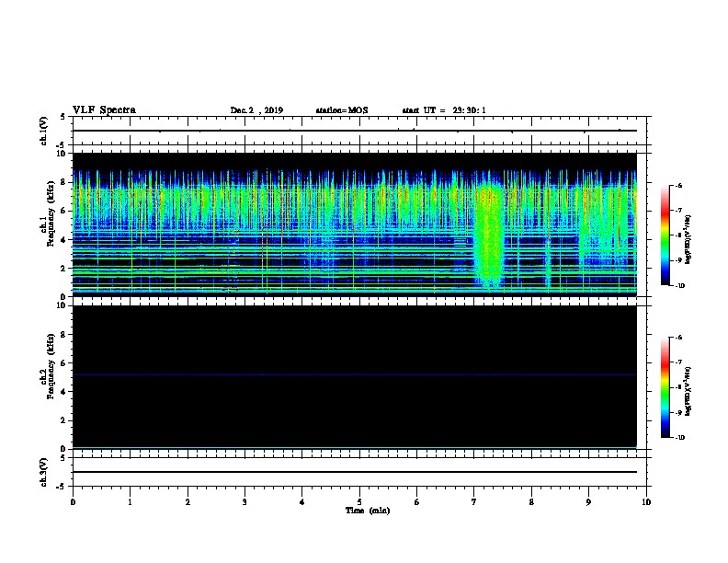Click the "3" tick label on time axis
Image resolution: width=728 pixels, height=563 pixels.
coord(245,502)
